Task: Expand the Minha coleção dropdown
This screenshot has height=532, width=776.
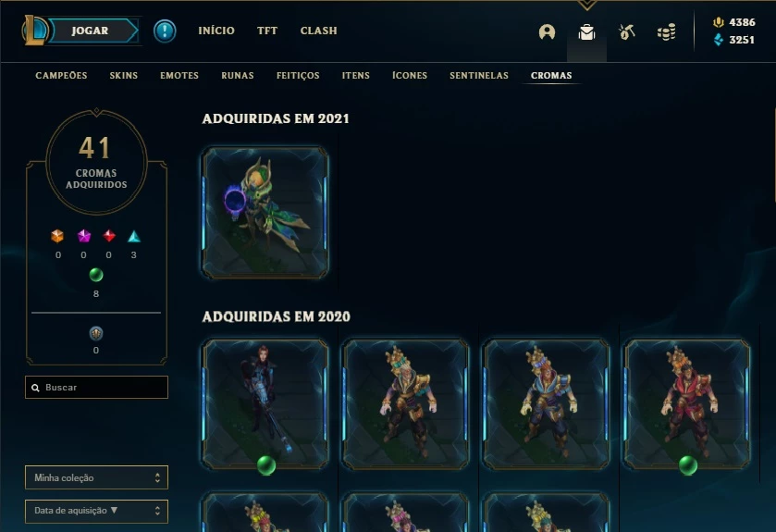Action: click(96, 477)
